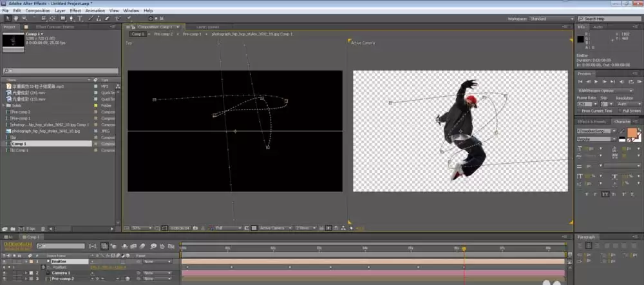
Task: Open the Composition menu
Action: (x=38, y=11)
